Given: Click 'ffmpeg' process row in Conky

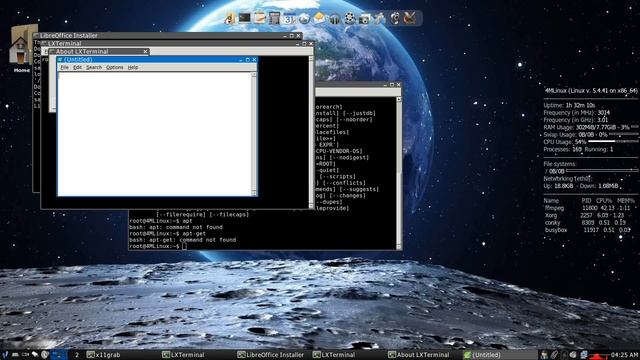Looking at the screenshot, I should coord(587,208).
